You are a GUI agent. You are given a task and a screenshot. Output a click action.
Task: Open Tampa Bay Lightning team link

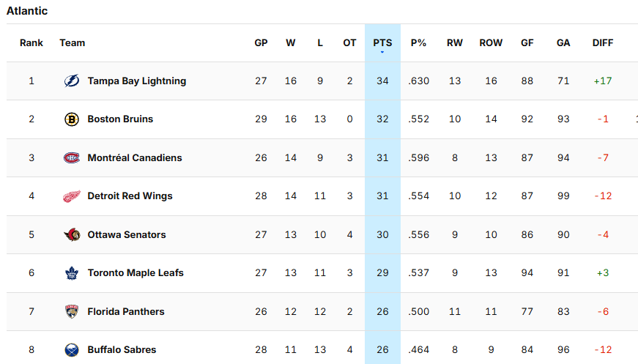(136, 81)
